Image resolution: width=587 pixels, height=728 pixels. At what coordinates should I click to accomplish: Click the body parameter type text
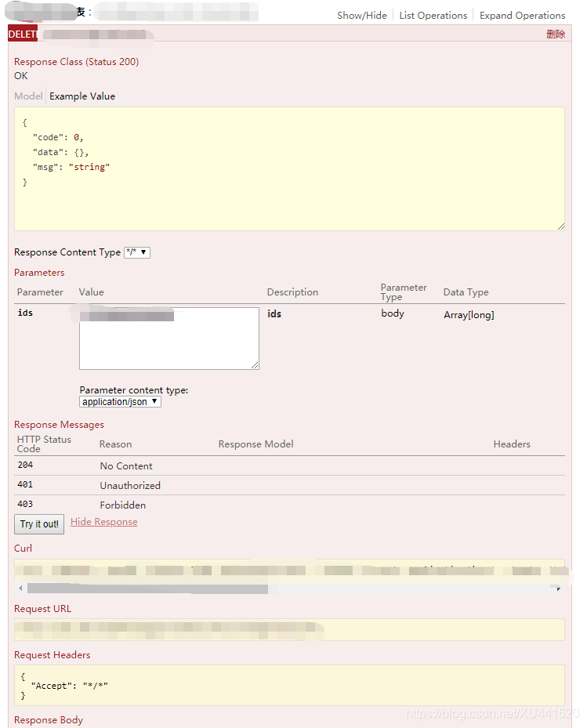[393, 313]
